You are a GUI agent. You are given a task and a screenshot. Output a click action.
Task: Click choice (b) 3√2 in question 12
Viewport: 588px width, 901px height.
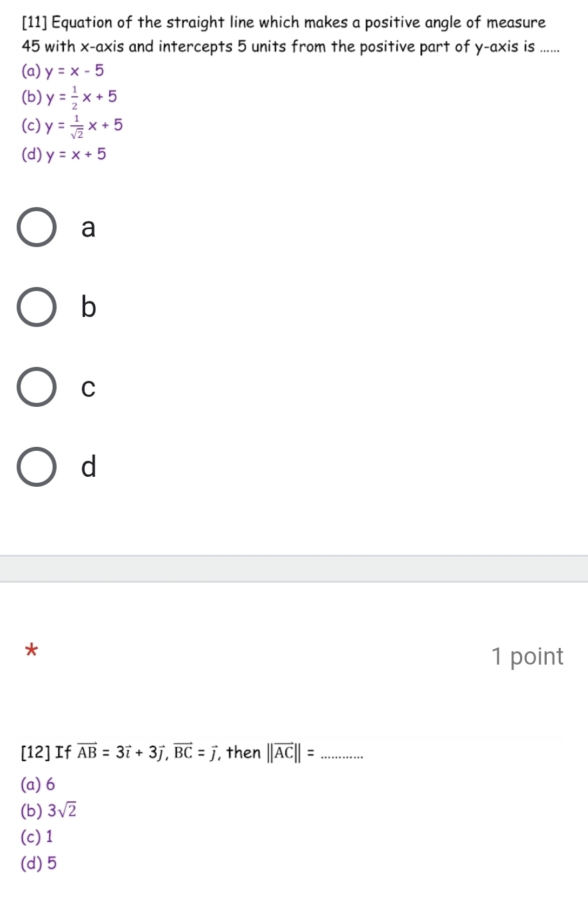[x=49, y=810]
